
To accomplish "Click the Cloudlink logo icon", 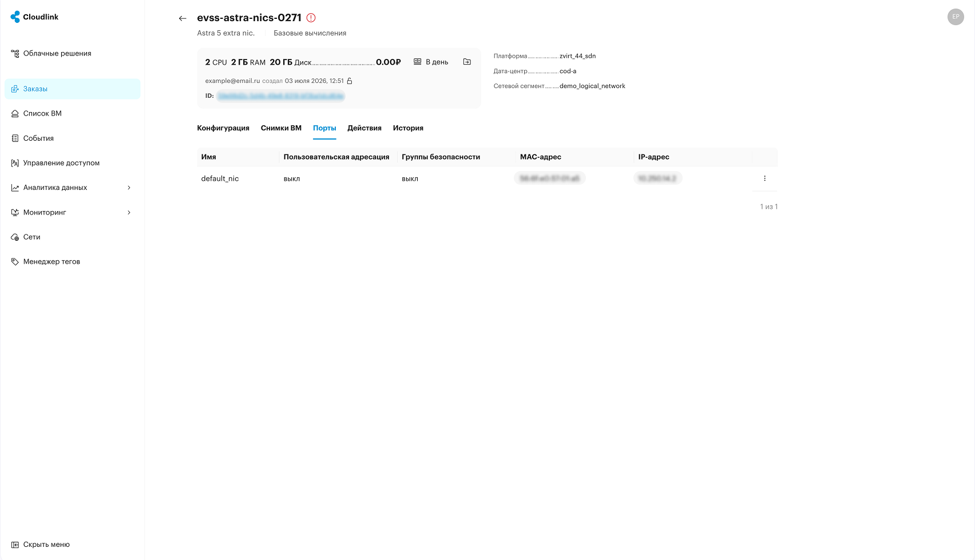I will (15, 17).
